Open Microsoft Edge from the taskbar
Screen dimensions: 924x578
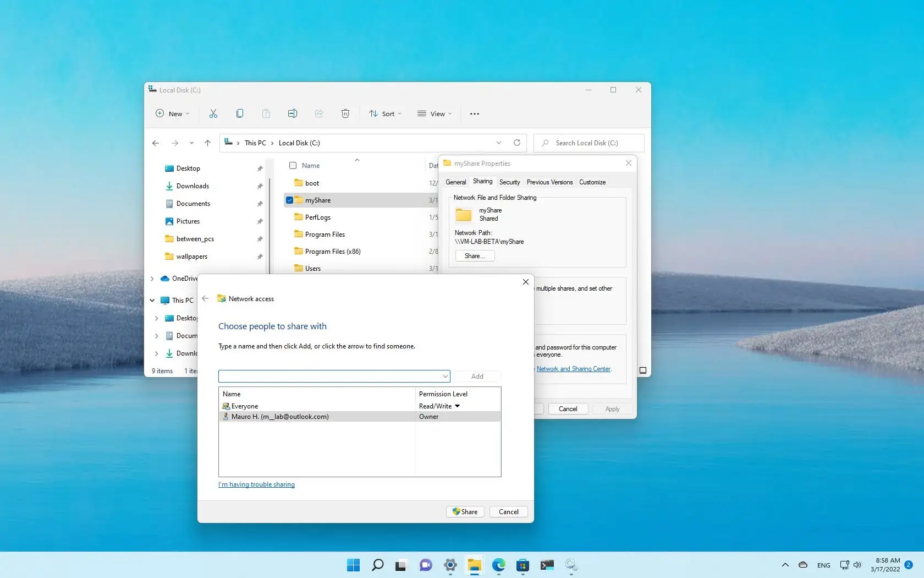point(498,565)
